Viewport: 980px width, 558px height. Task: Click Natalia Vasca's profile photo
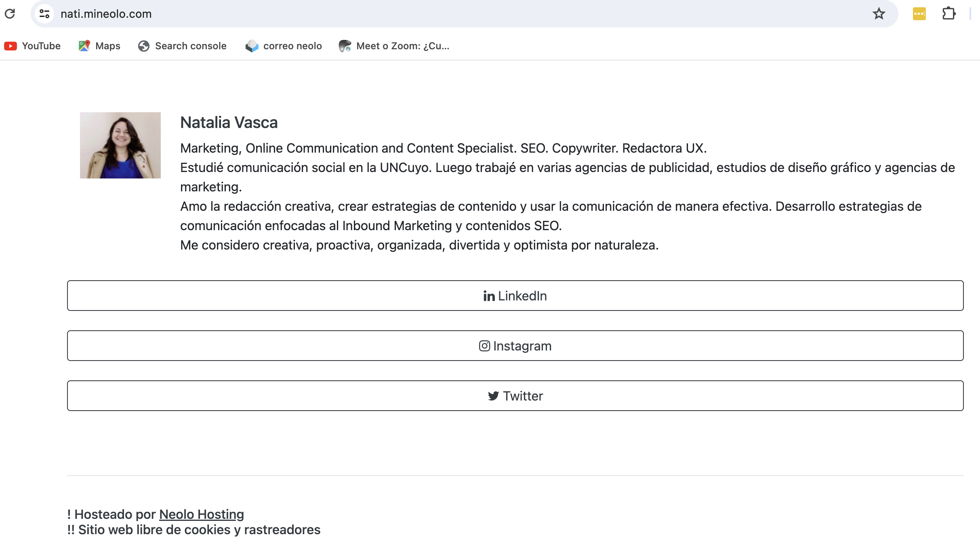pos(120,145)
